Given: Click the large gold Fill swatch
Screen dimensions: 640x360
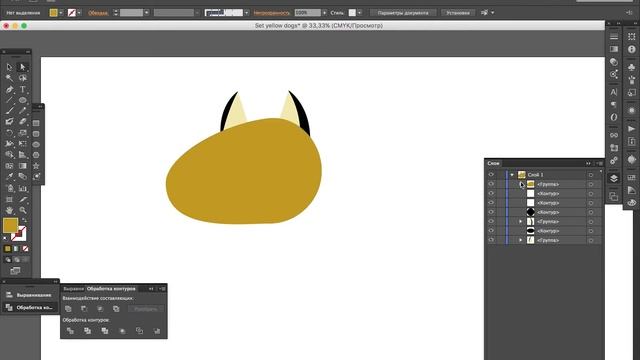Looking at the screenshot, I should click(x=10, y=225).
